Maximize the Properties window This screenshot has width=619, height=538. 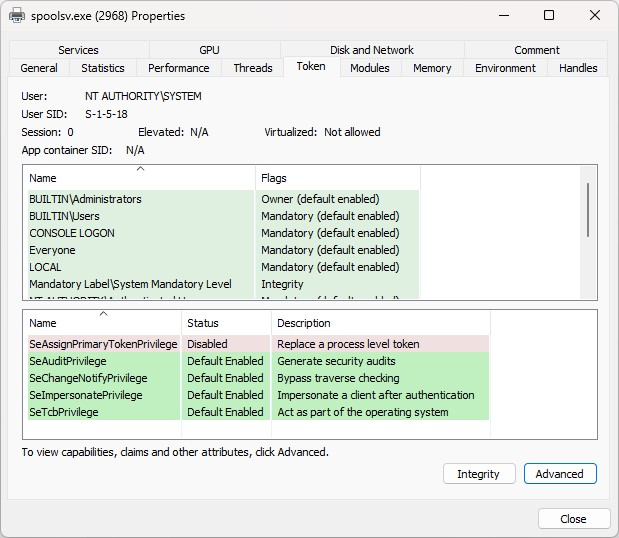click(549, 16)
